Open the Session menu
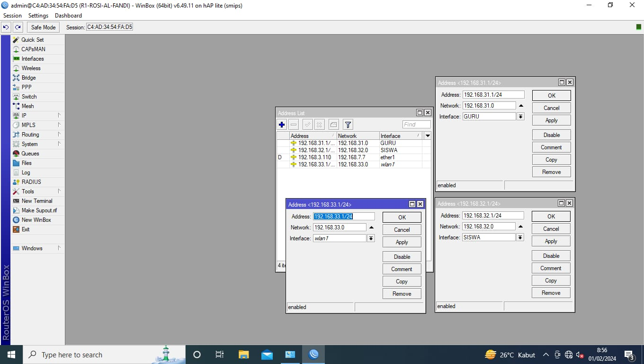 point(12,16)
